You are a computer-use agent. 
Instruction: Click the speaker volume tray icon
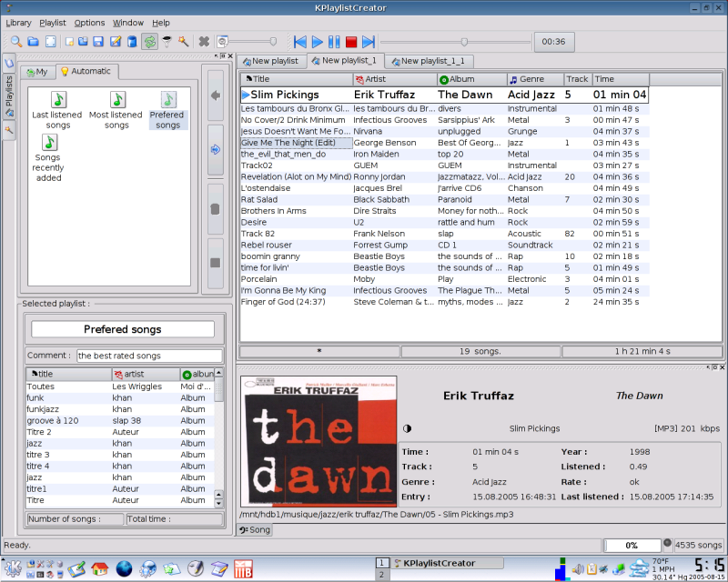click(x=578, y=569)
